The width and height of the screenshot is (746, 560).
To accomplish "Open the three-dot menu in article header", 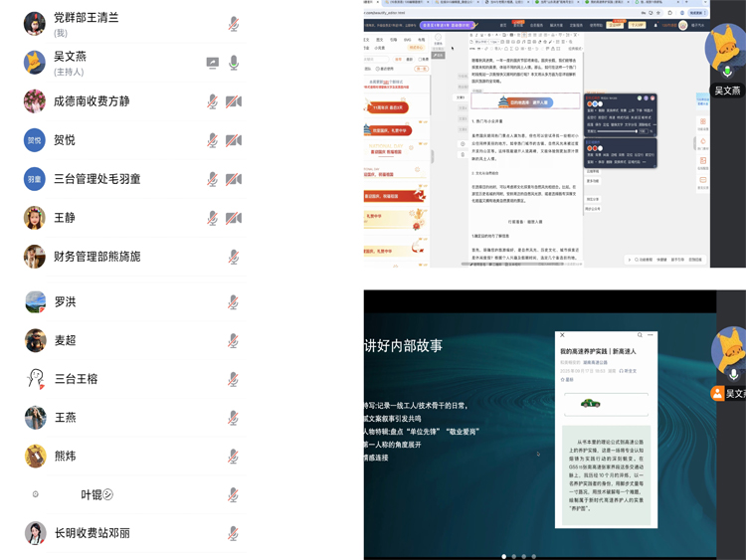I will (x=651, y=335).
